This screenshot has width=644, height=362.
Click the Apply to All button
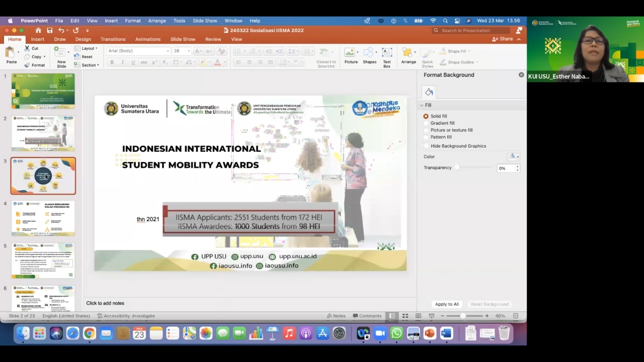447,304
